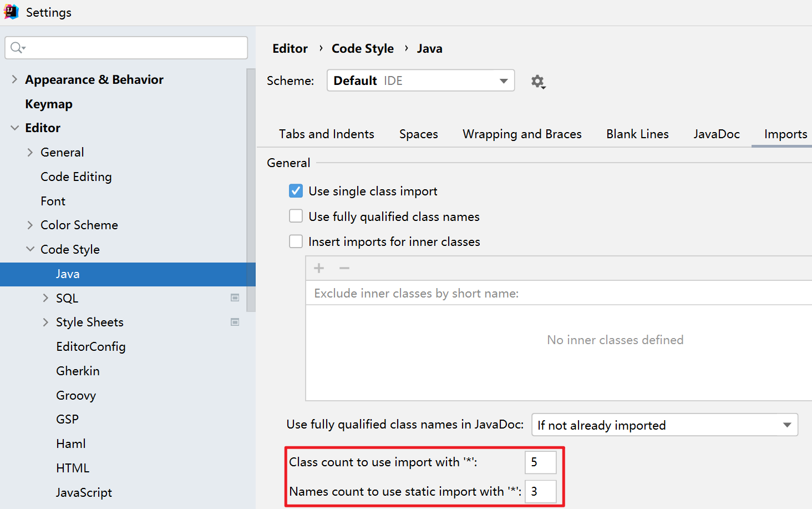Switch to the Tabs and Indents tab
This screenshot has height=509, width=812.
(x=326, y=134)
